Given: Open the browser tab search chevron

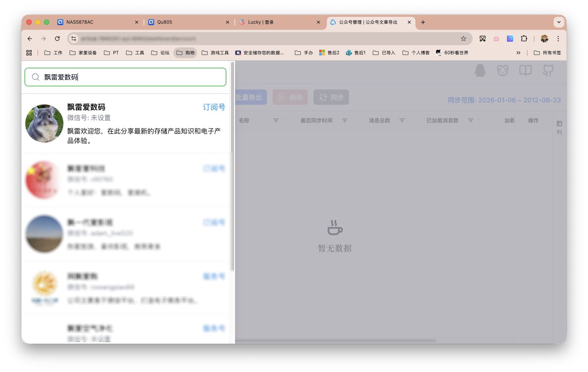Looking at the screenshot, I should (559, 22).
